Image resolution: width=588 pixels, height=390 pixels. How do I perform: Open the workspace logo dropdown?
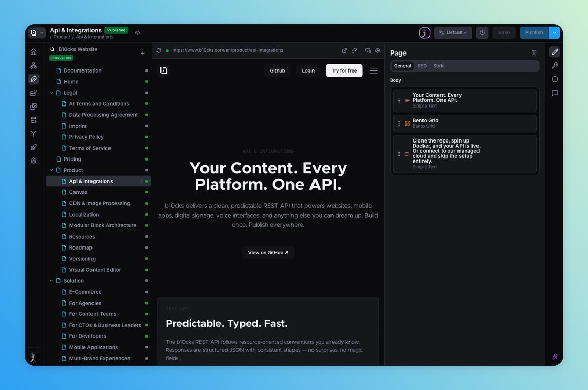tap(37, 32)
